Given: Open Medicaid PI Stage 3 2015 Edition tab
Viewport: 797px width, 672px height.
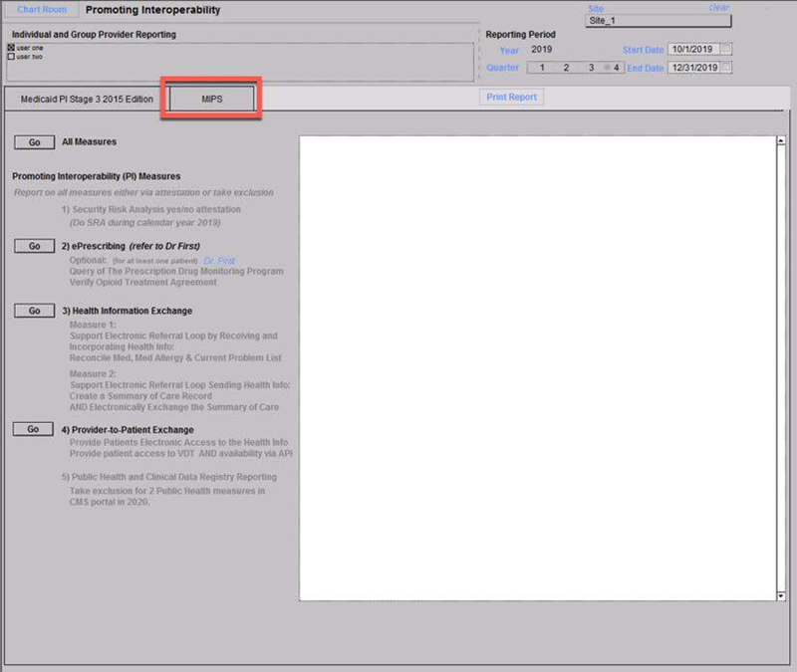Looking at the screenshot, I should (87, 100).
